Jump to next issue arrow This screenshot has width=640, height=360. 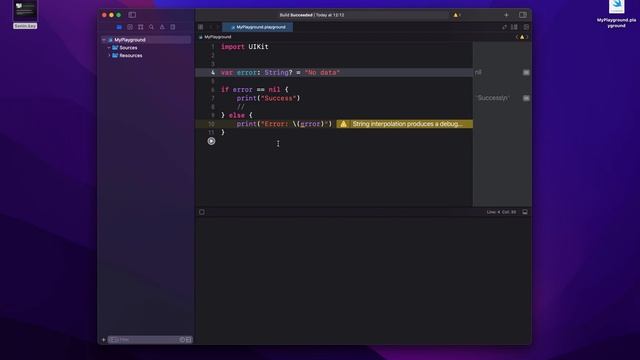[x=527, y=37]
